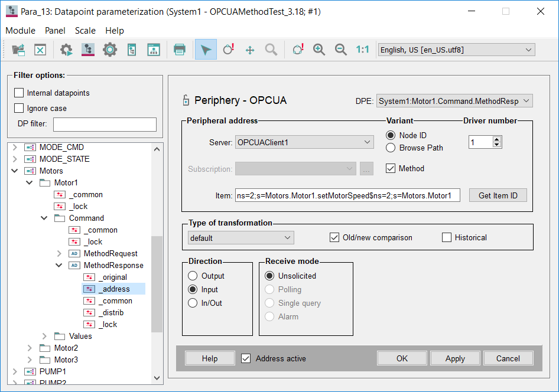The height and width of the screenshot is (392, 559).
Task: Select the Browse Path radio button
Action: pos(391,148)
